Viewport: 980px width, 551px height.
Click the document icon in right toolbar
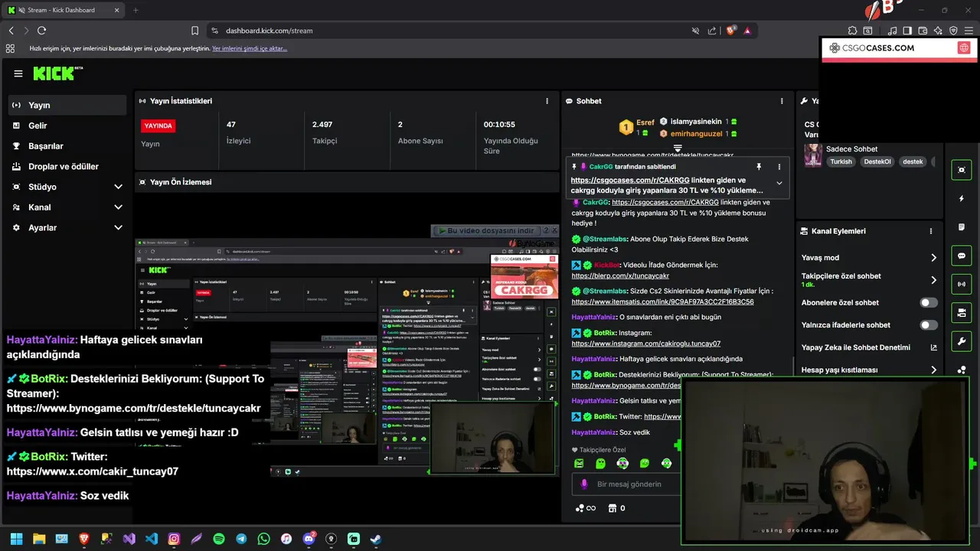[962, 227]
